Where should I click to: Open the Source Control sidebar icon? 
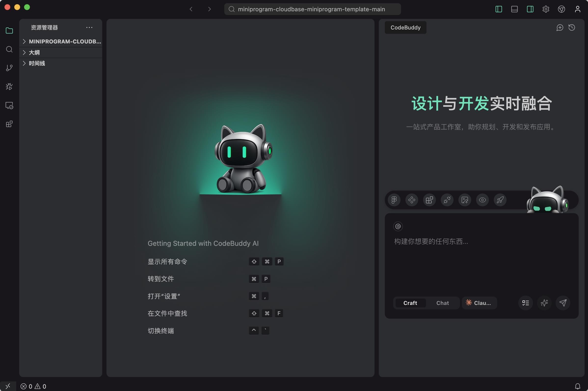[x=9, y=68]
